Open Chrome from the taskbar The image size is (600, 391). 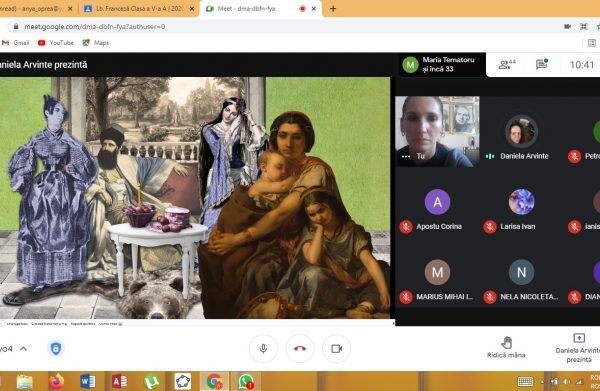point(214,381)
